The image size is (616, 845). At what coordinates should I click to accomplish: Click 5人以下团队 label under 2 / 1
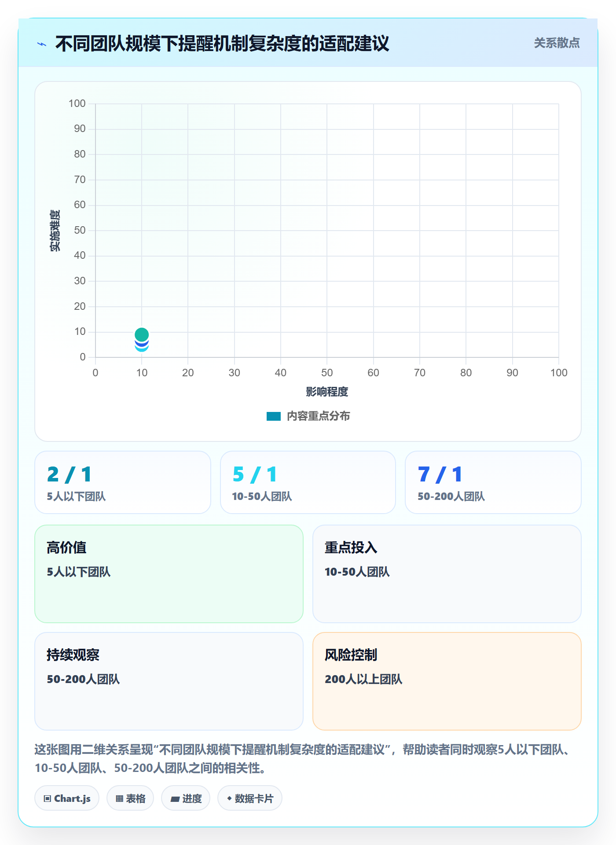76,496
